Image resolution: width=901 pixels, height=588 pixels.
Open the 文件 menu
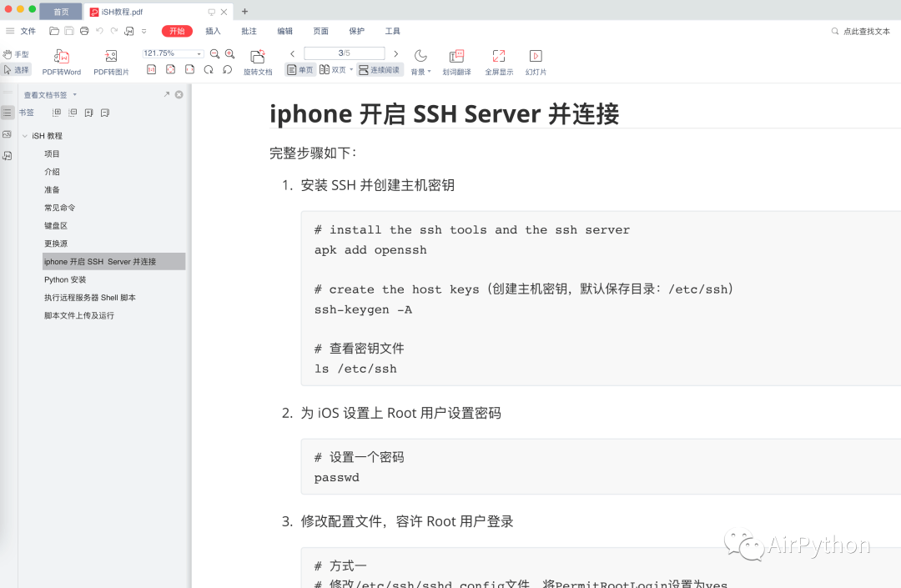coord(28,31)
